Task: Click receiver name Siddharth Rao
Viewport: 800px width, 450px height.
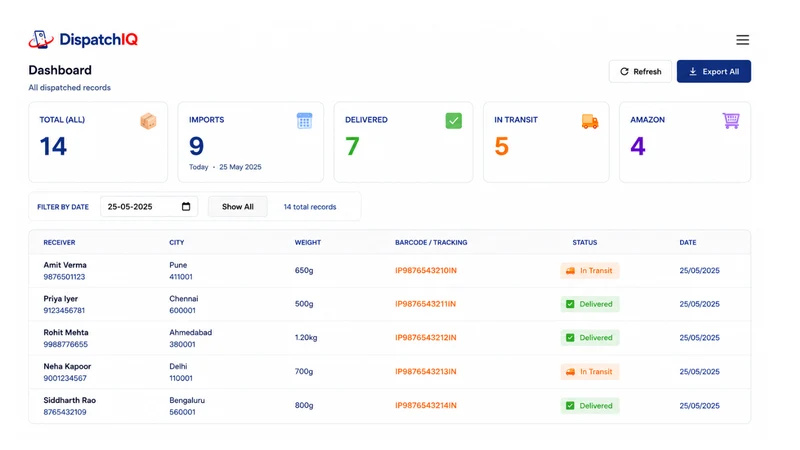Action: pyautogui.click(x=69, y=400)
